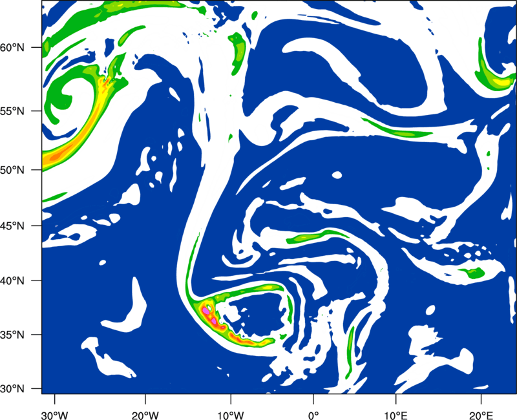Click the 50°N latitude label
Screen dimensions: 517x420
click(x=14, y=170)
